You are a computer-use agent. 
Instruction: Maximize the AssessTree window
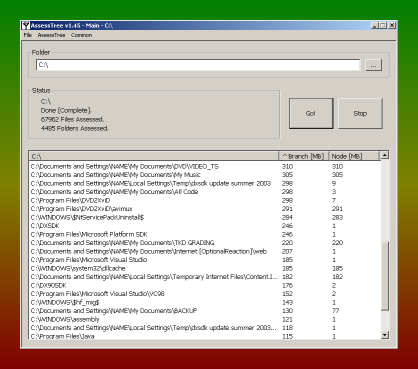point(383,25)
